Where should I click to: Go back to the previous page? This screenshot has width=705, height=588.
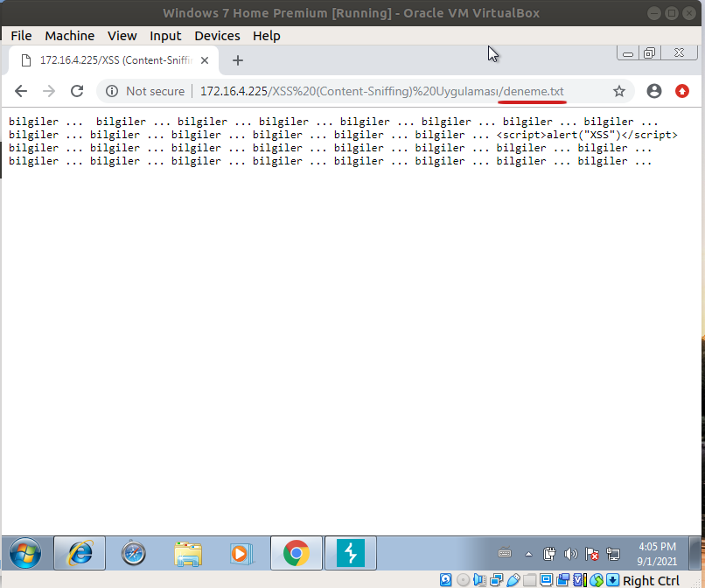21,91
